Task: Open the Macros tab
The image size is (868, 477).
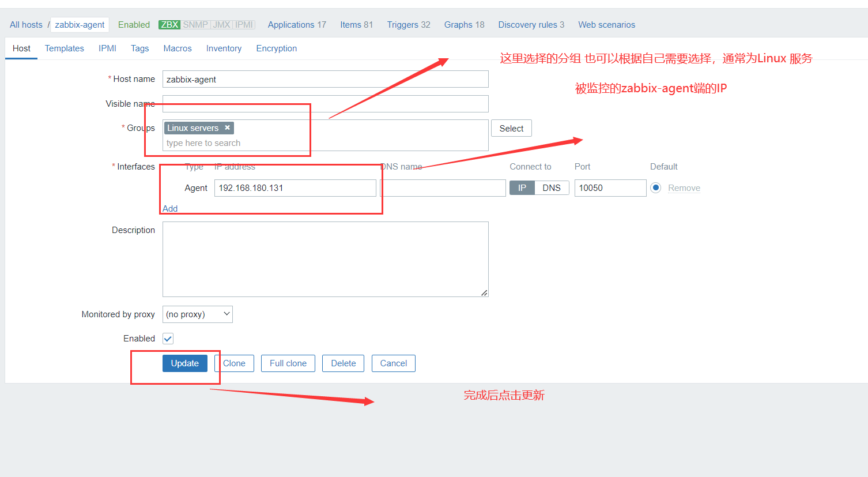Action: pos(178,48)
